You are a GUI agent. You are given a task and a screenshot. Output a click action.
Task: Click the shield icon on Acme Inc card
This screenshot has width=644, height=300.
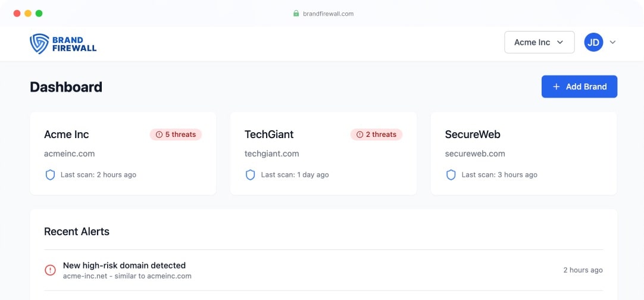pos(51,175)
